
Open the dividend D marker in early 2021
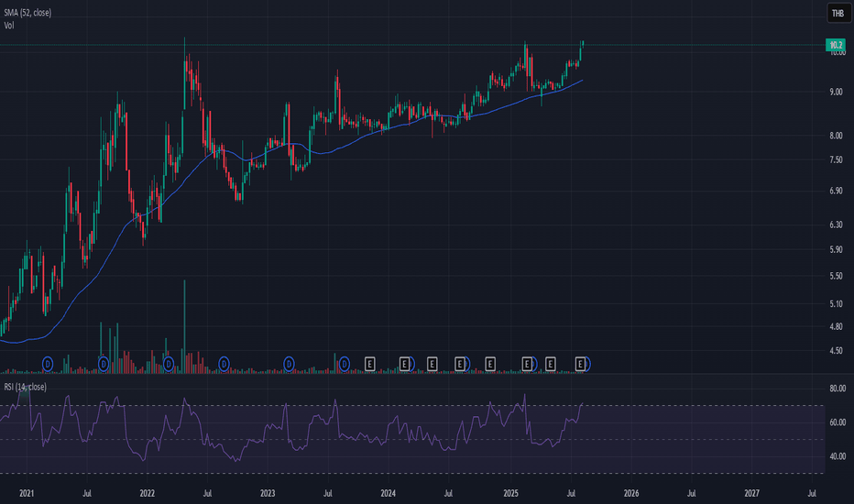tap(48, 364)
